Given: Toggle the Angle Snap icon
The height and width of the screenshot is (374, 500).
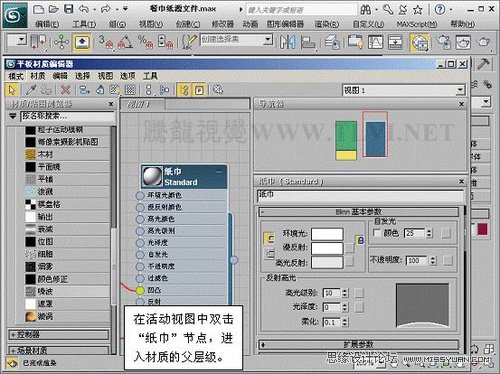Looking at the screenshot, I should 125,42.
